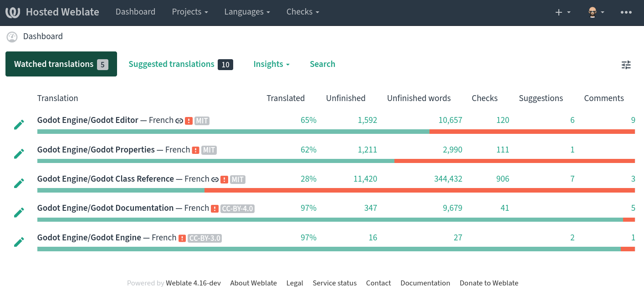Open Dashboard in the top navigation bar
644x290 pixels.
(135, 12)
